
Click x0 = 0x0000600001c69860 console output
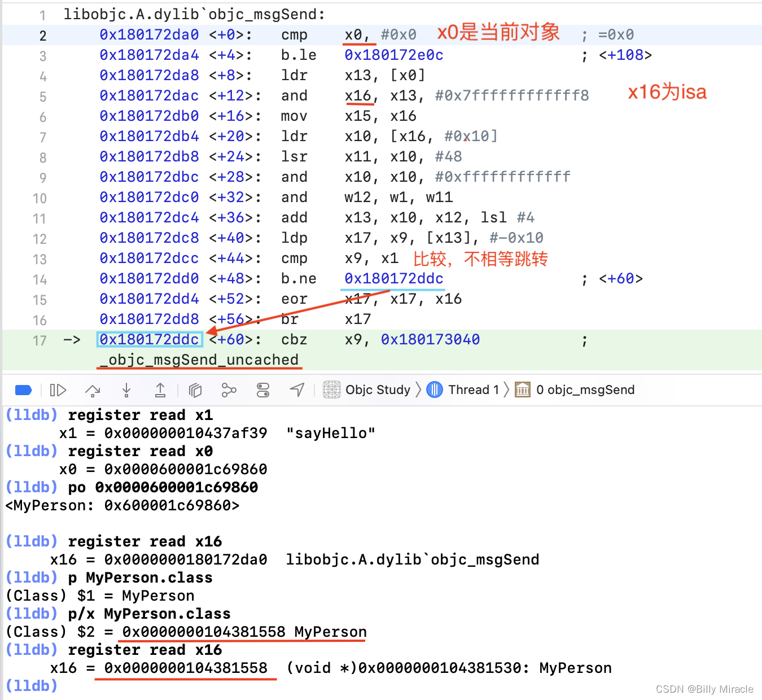(163, 470)
